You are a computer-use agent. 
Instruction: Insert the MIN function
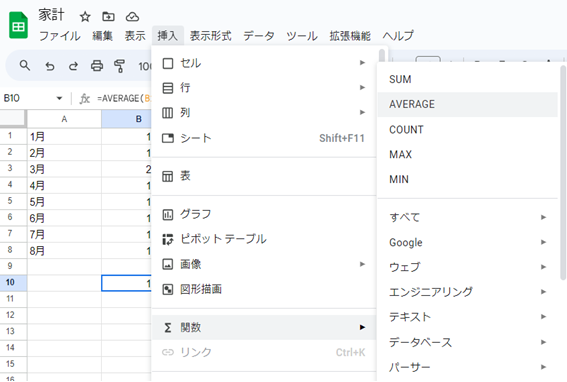click(468, 179)
